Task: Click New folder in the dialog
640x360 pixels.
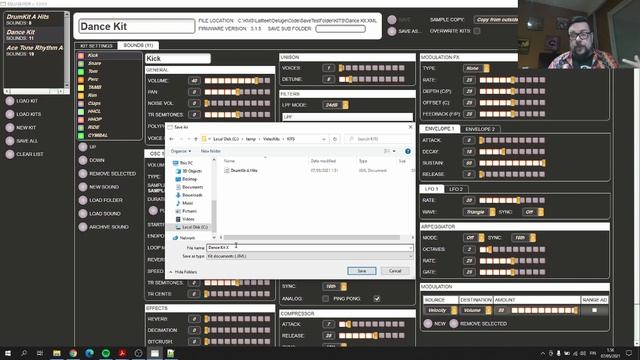Action: (x=211, y=151)
